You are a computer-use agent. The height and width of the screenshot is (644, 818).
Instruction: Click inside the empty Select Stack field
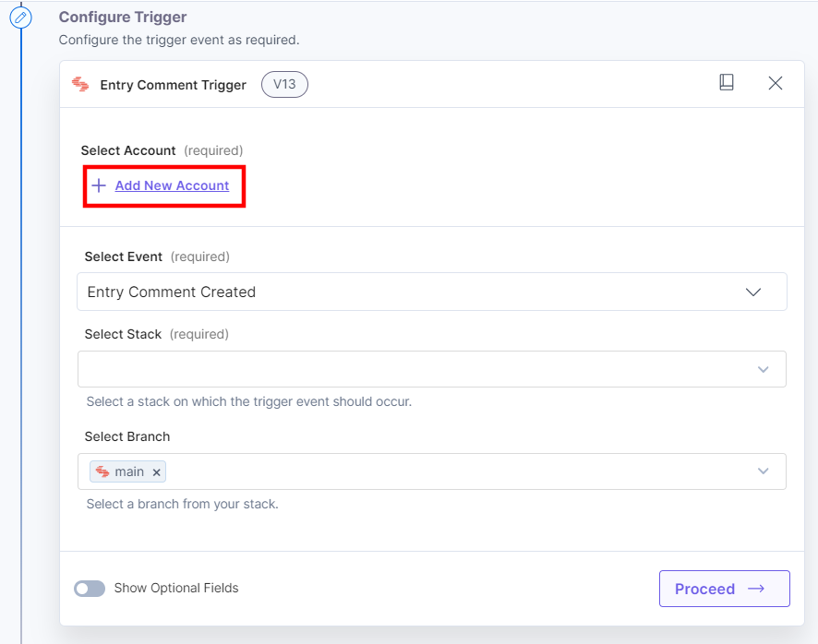[415, 369]
